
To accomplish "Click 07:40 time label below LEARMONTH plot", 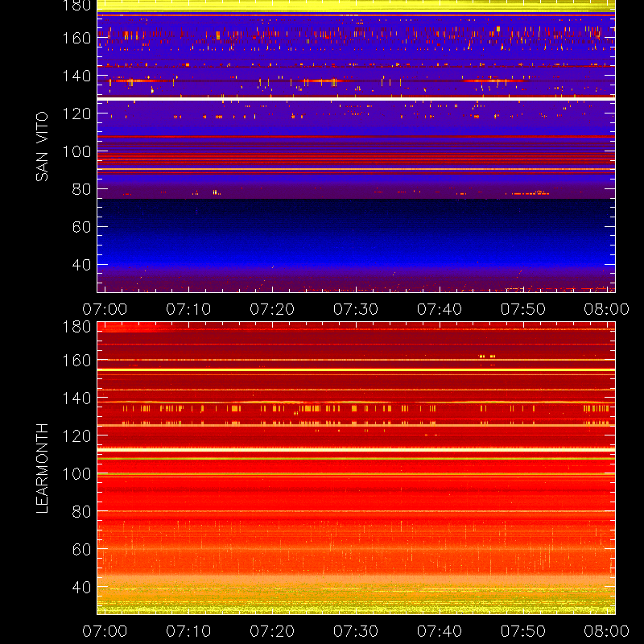I will pos(440,631).
